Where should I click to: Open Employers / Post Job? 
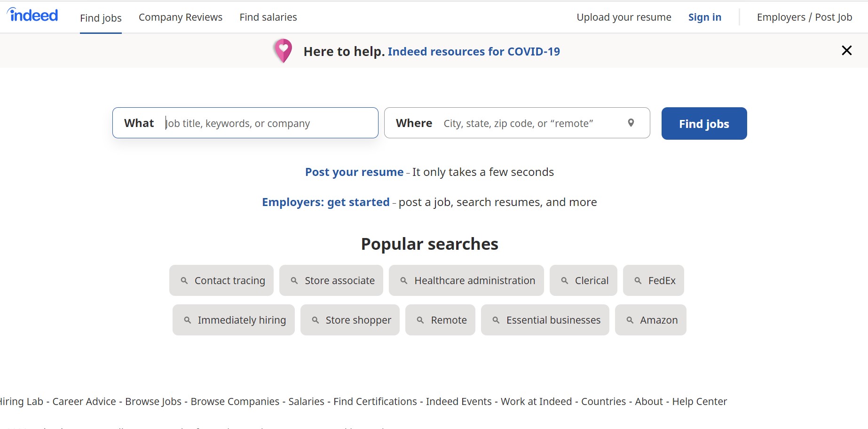[805, 17]
